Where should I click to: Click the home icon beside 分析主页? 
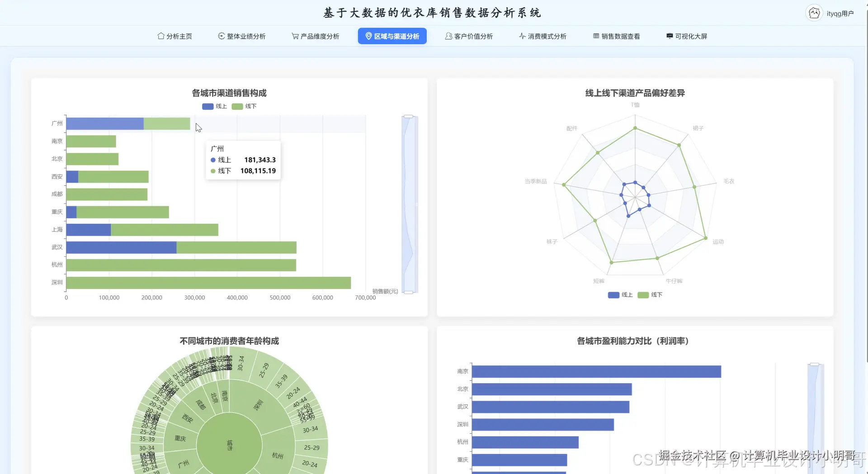click(x=160, y=36)
